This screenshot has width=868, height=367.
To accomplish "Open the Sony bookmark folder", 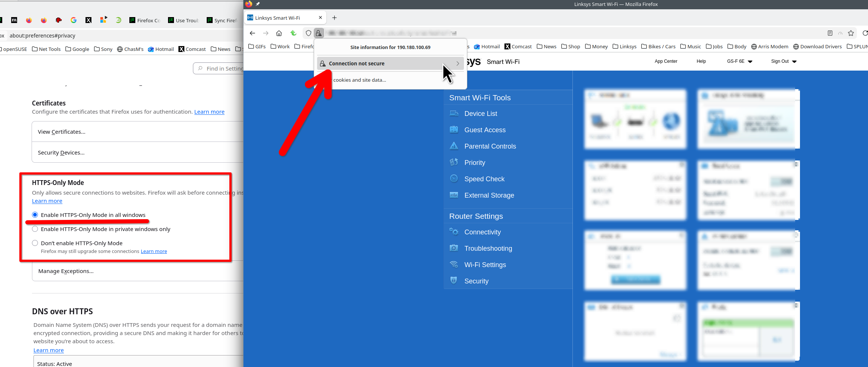I will click(103, 49).
